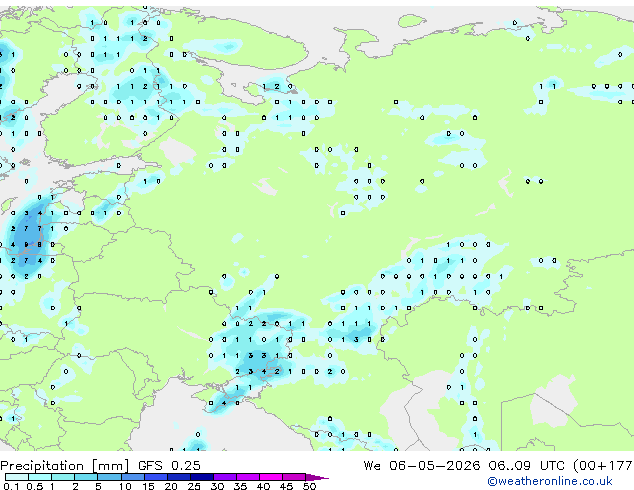Click the '35' legend scale label

pos(240,486)
